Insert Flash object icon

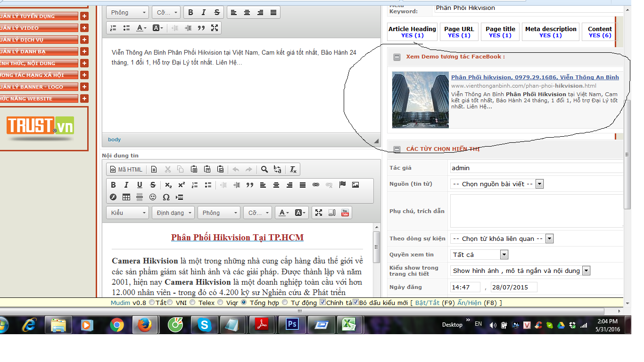[113, 197]
